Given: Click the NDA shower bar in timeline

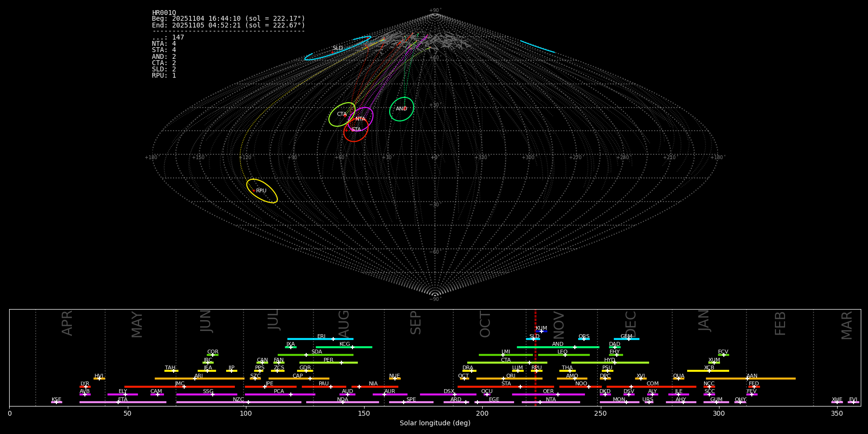Looking at the screenshot, I should click(x=342, y=402).
